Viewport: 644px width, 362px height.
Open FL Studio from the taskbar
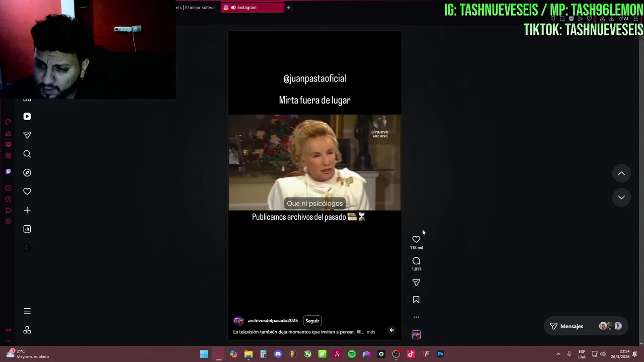292,354
